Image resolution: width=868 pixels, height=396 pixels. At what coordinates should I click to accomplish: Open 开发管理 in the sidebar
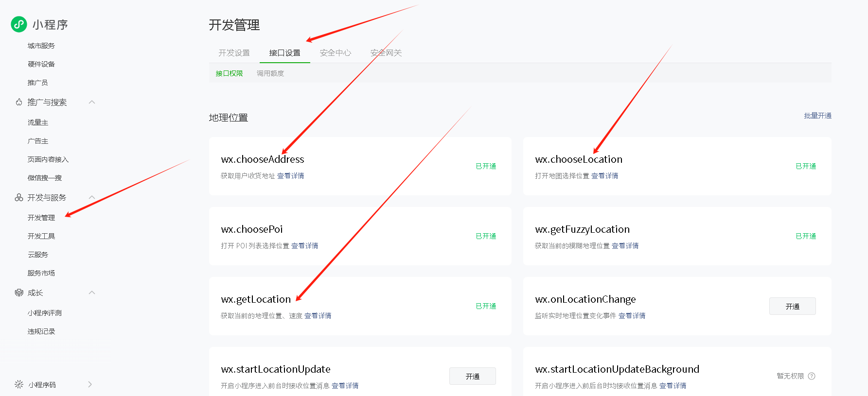pyautogui.click(x=41, y=218)
